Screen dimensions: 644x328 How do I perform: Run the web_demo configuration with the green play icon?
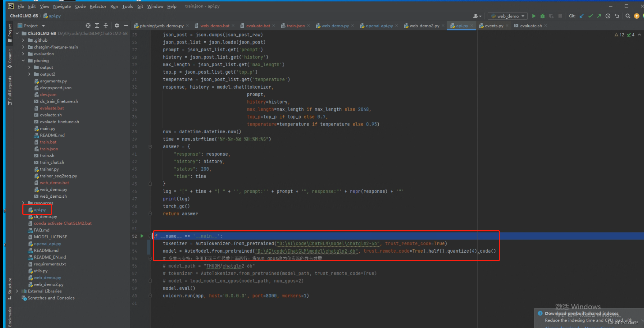[x=534, y=16]
